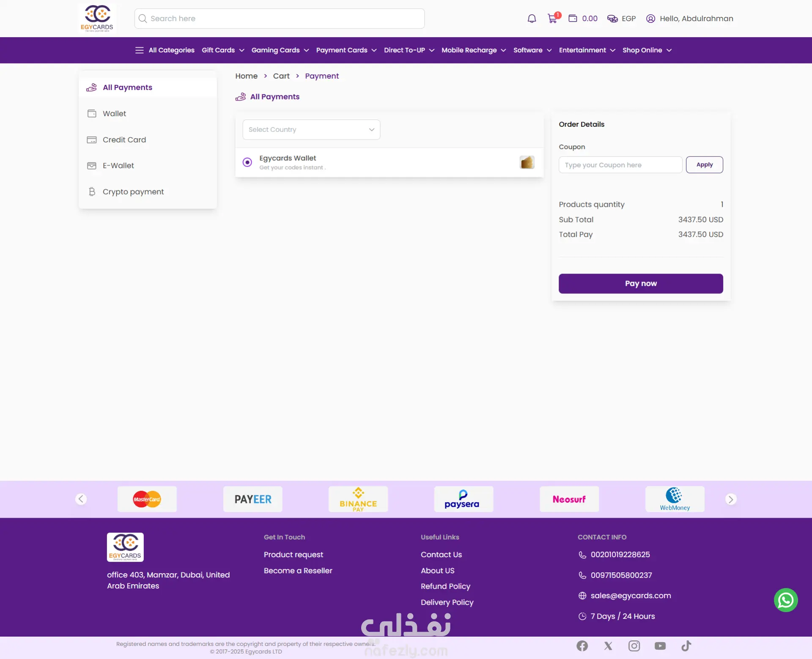The width and height of the screenshot is (812, 659).
Task: Open the TikTok icon in footer
Action: (686, 646)
